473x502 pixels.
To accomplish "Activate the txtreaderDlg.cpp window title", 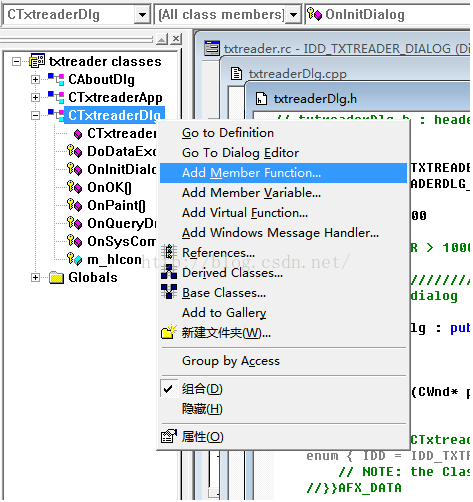I will 297,74.
